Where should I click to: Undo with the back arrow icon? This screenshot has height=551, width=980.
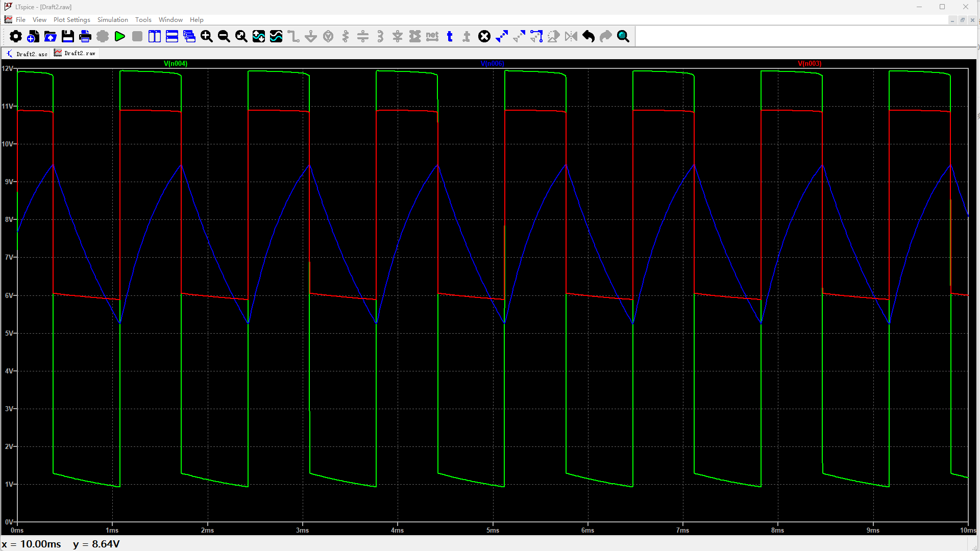[x=589, y=36]
